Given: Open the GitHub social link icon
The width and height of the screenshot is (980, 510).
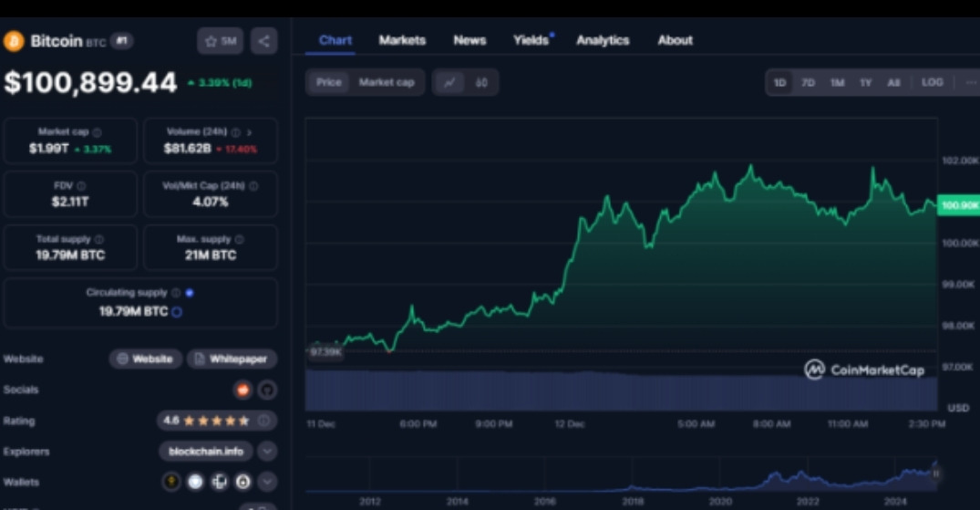Looking at the screenshot, I should click(x=267, y=390).
